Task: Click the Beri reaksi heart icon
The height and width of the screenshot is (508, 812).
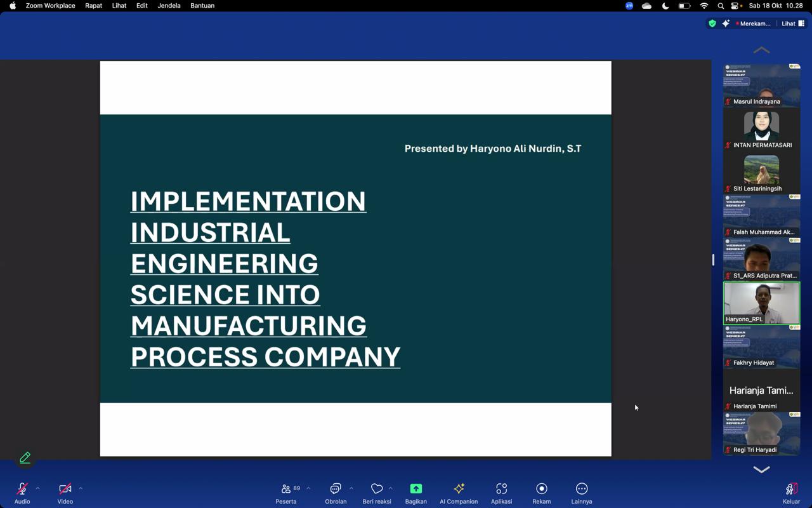Action: pos(377,489)
